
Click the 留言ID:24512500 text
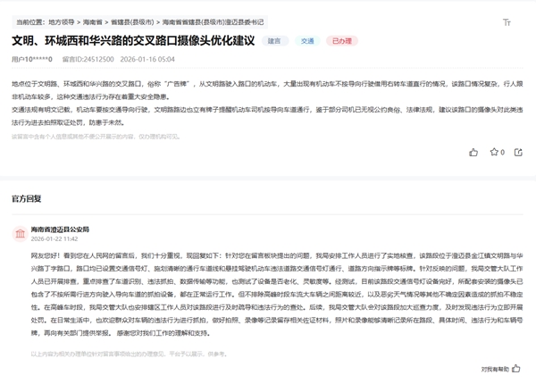pos(88,59)
